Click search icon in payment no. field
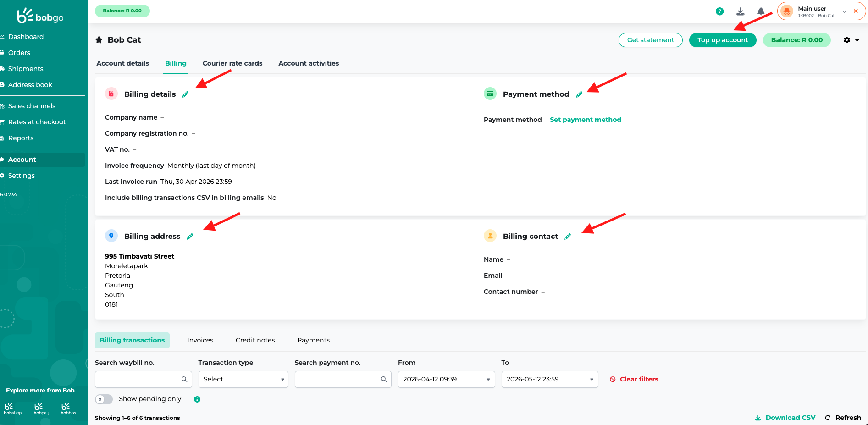The width and height of the screenshot is (868, 425). [x=384, y=379]
